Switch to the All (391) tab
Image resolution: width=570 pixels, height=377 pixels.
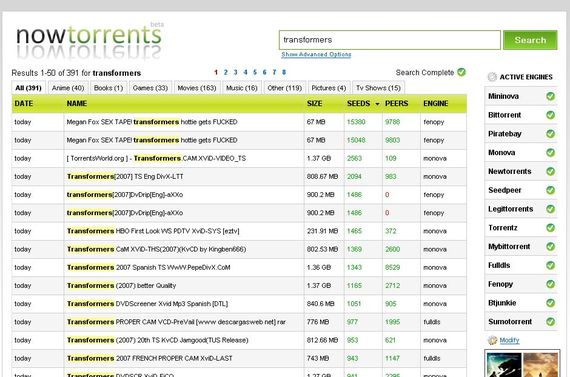pos(28,88)
